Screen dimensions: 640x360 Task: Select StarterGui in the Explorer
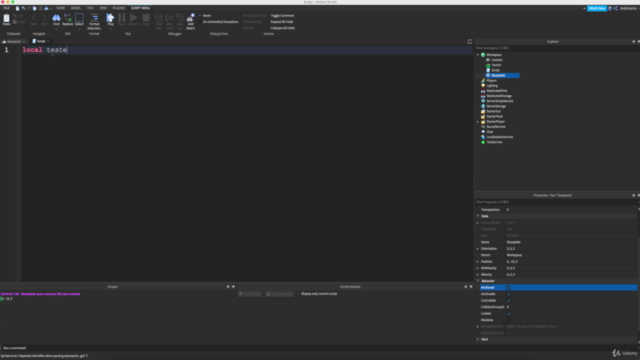pyautogui.click(x=493, y=111)
